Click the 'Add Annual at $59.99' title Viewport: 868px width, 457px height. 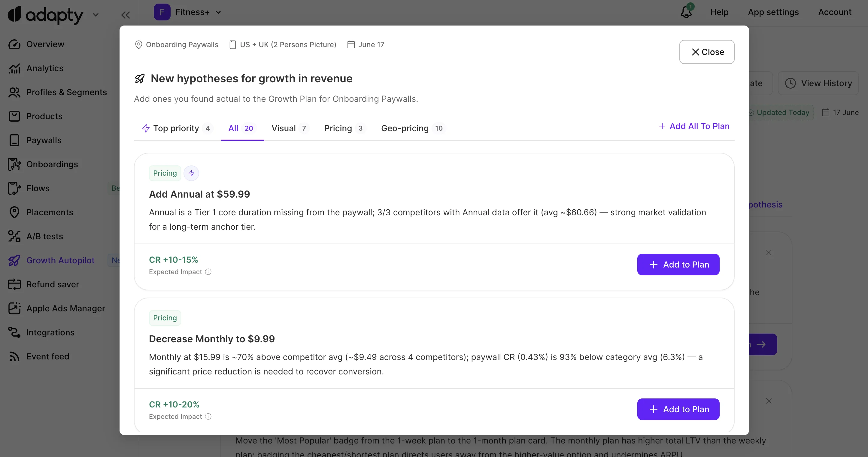(x=199, y=194)
